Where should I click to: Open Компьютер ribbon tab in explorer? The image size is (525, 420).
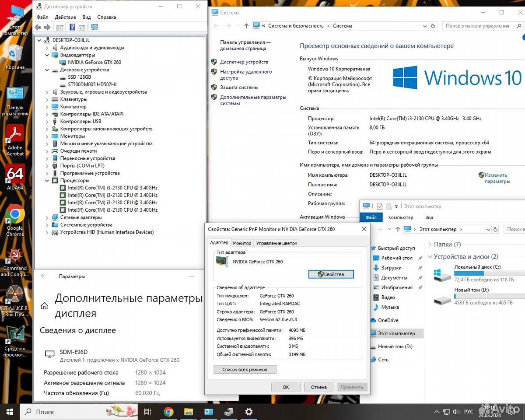click(x=401, y=217)
